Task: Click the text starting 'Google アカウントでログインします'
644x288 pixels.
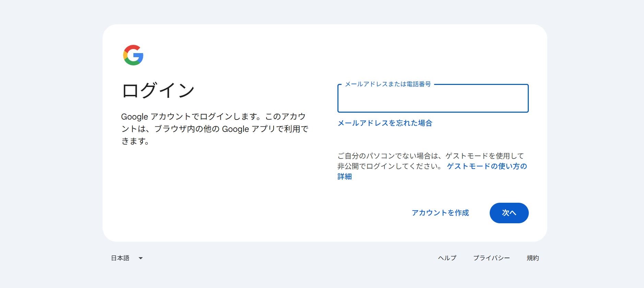Action: [215, 129]
